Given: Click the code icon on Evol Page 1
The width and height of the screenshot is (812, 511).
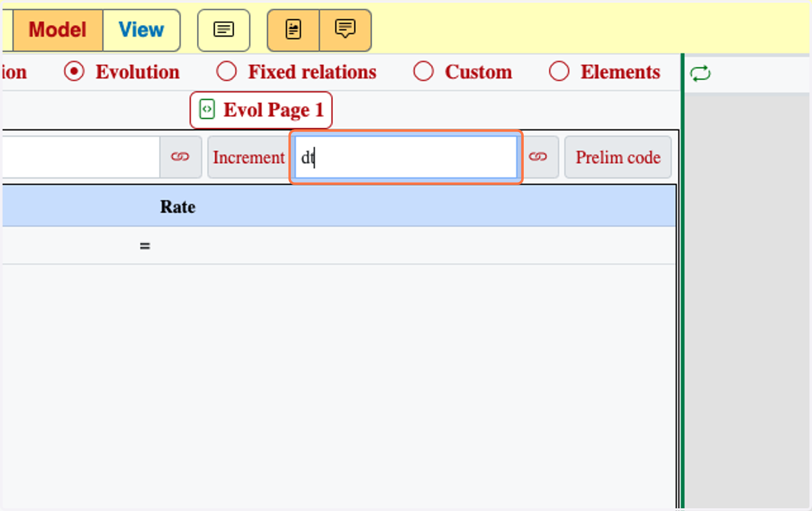Looking at the screenshot, I should (208, 110).
